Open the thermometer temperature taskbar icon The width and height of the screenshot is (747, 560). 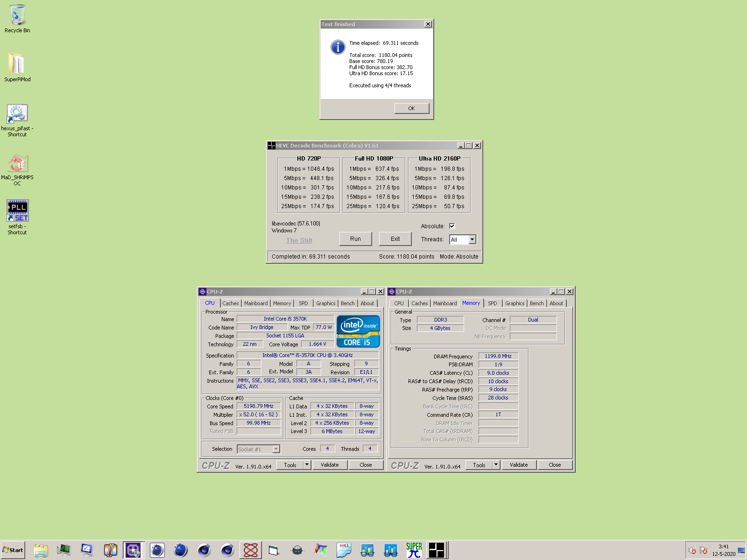tap(111, 550)
